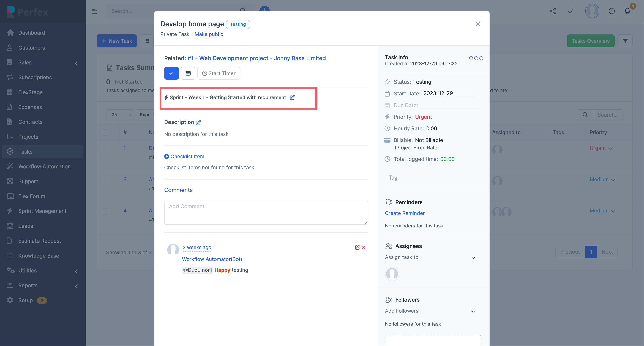The width and height of the screenshot is (644, 346).
Task: Expand the Add Followers dropdown
Action: 430,311
